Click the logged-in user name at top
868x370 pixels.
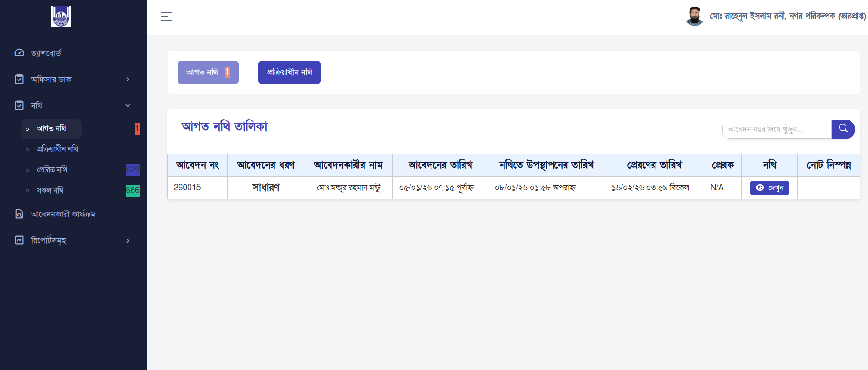[x=787, y=17]
